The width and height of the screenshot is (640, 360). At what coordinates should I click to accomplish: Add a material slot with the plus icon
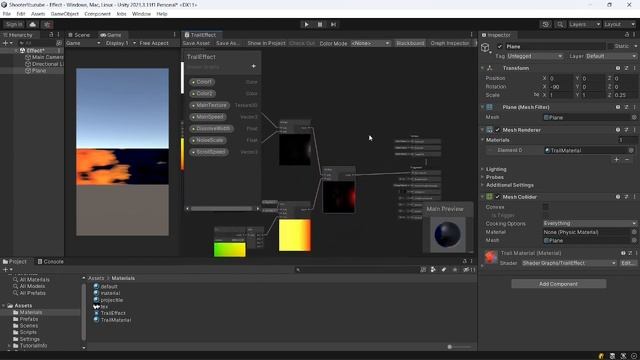point(616,160)
